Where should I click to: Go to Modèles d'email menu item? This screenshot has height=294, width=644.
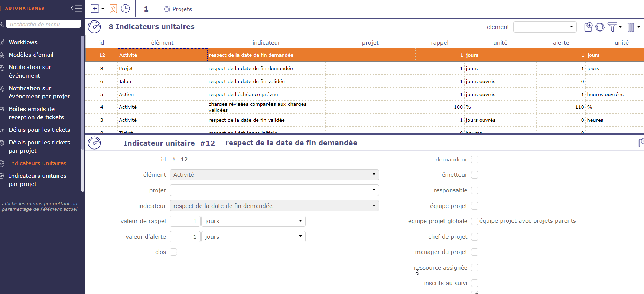tap(31, 55)
